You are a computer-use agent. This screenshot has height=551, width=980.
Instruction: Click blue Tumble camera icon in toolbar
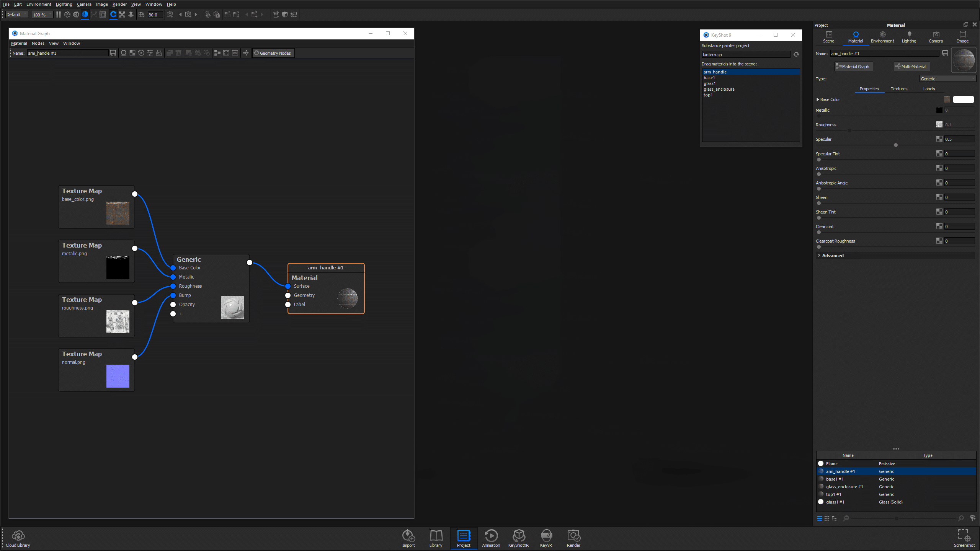113,15
